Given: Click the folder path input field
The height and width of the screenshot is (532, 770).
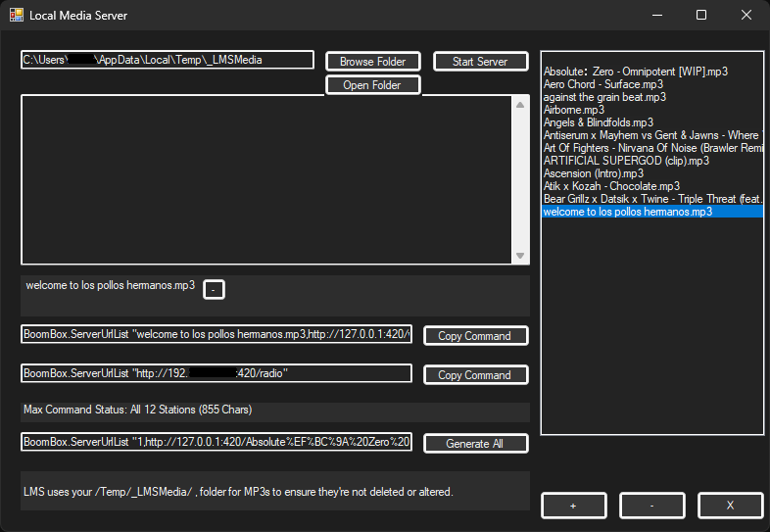Looking at the screenshot, I should point(167,60).
